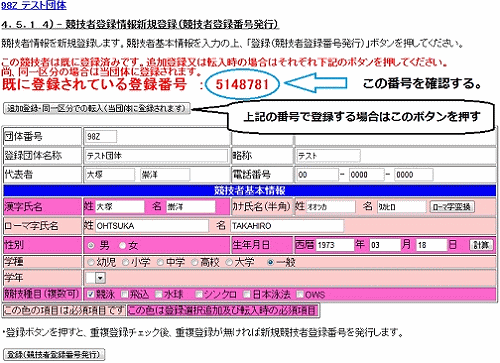
Task: Click the last phone number field
Action: (x=414, y=175)
